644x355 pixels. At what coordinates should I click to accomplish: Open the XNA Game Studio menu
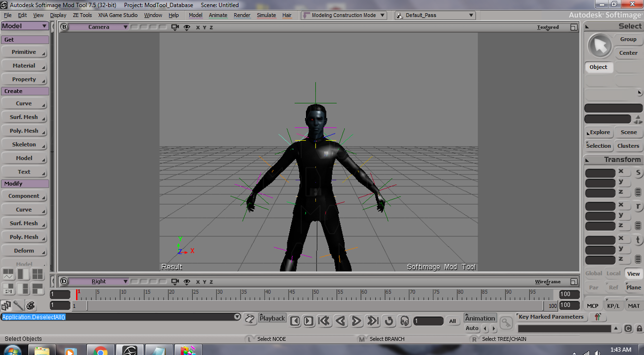click(x=118, y=15)
